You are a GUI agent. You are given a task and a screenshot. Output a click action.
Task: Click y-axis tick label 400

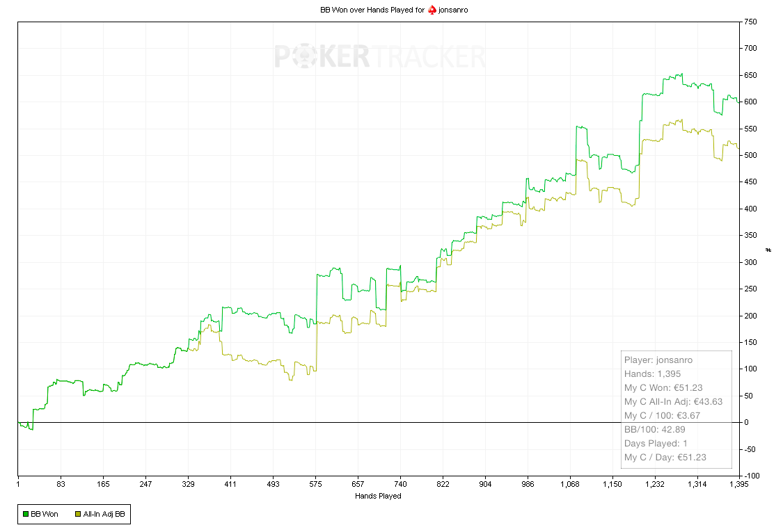[750, 209]
